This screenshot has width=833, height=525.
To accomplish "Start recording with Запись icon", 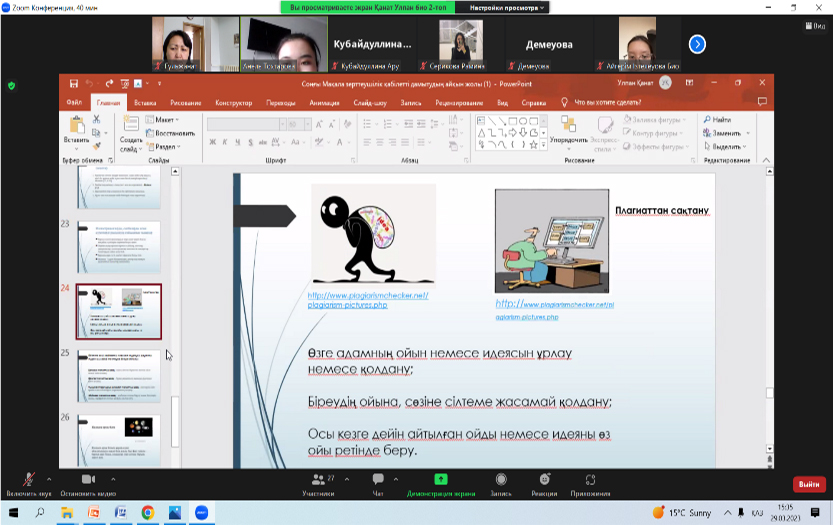I will coord(499,480).
